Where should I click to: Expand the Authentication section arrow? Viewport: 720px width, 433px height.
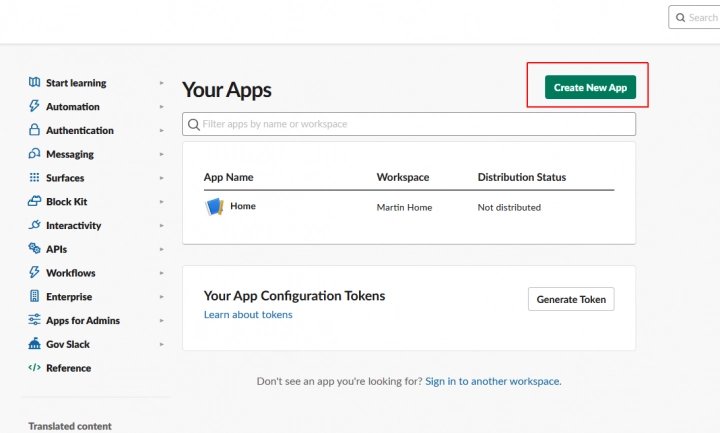pos(162,130)
